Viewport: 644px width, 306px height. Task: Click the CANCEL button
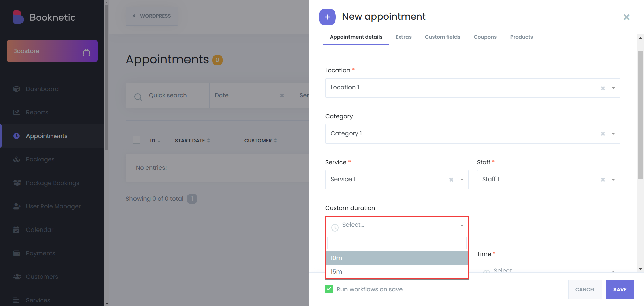coord(585,289)
